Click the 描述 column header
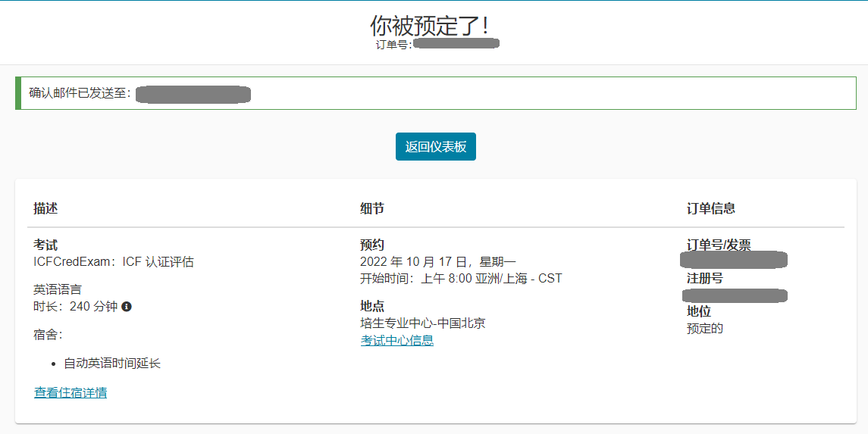Screen dimensions: 868x434 (x=45, y=208)
